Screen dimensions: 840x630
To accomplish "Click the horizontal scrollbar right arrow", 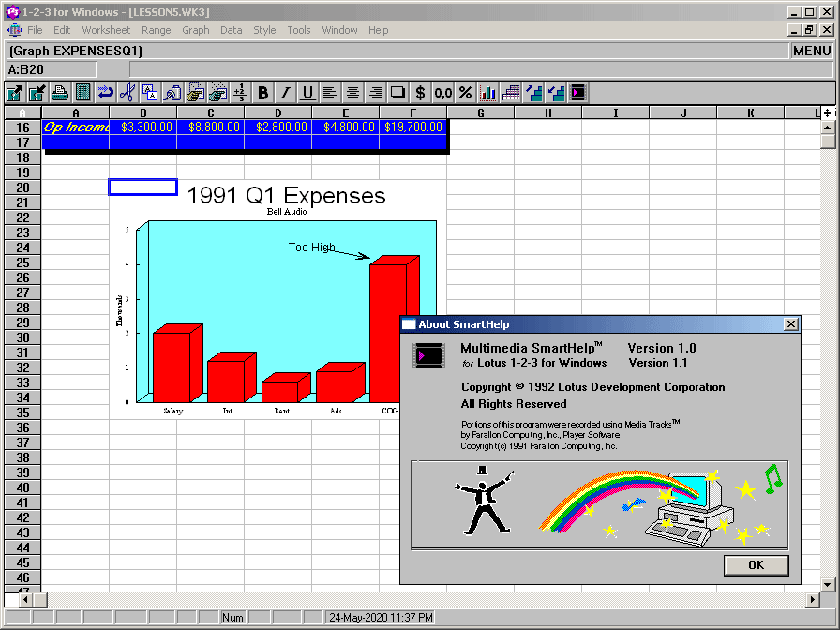I will [813, 599].
